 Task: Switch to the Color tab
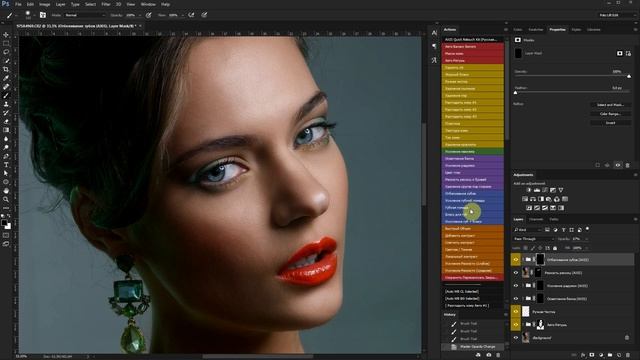click(518, 29)
